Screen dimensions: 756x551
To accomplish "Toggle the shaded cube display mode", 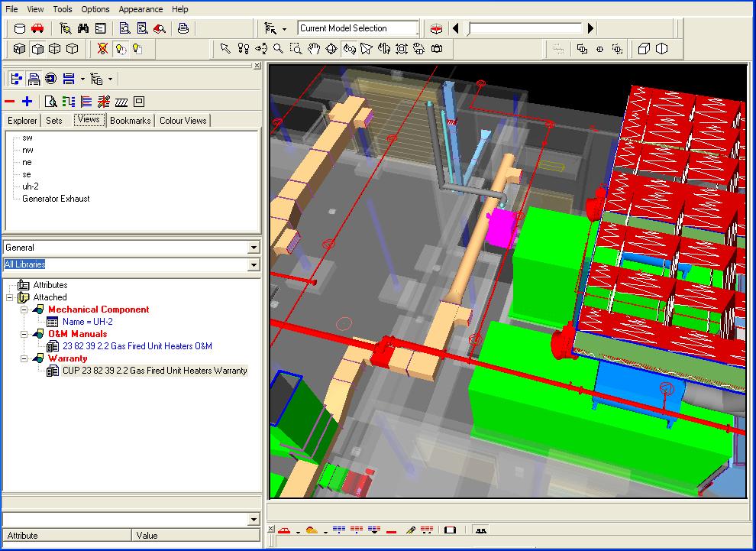I will click(19, 49).
